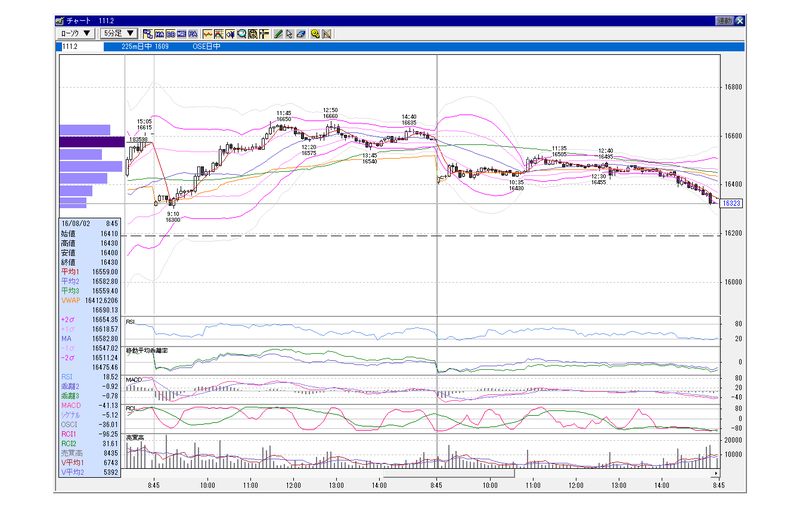Select the 225m日中 1609 tab

click(145, 46)
